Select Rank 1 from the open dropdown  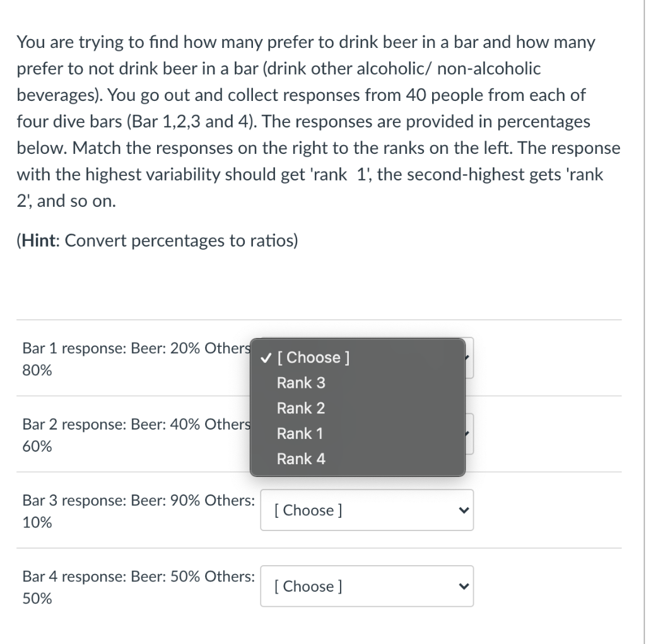point(300,433)
